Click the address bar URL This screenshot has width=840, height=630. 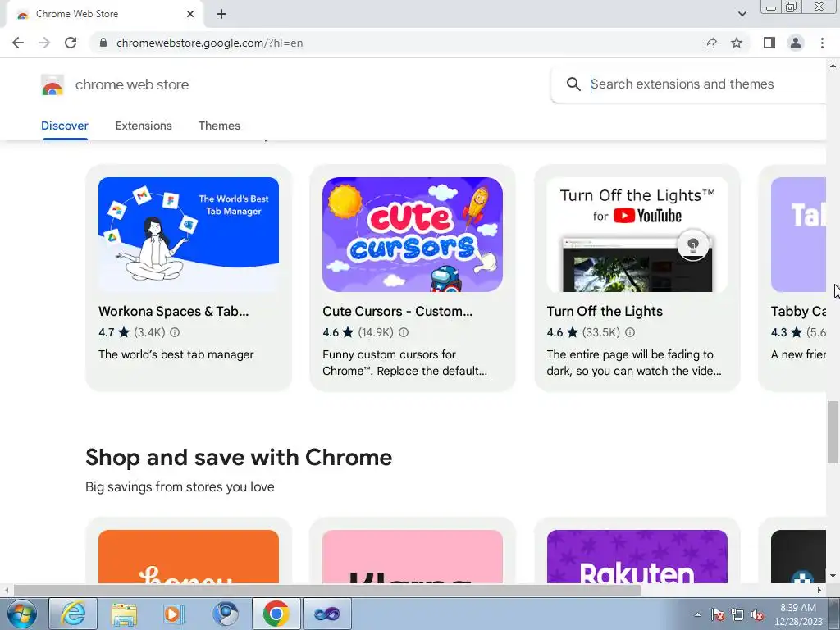(209, 43)
